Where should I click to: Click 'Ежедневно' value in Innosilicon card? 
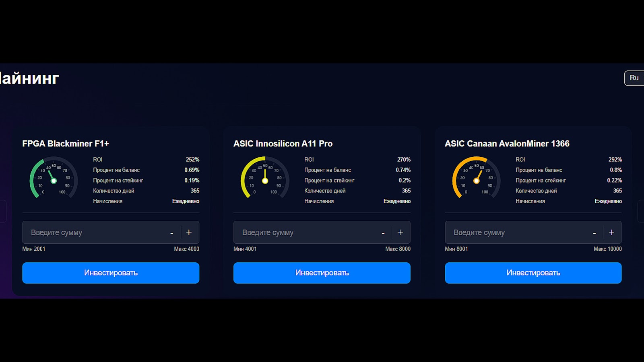(397, 201)
